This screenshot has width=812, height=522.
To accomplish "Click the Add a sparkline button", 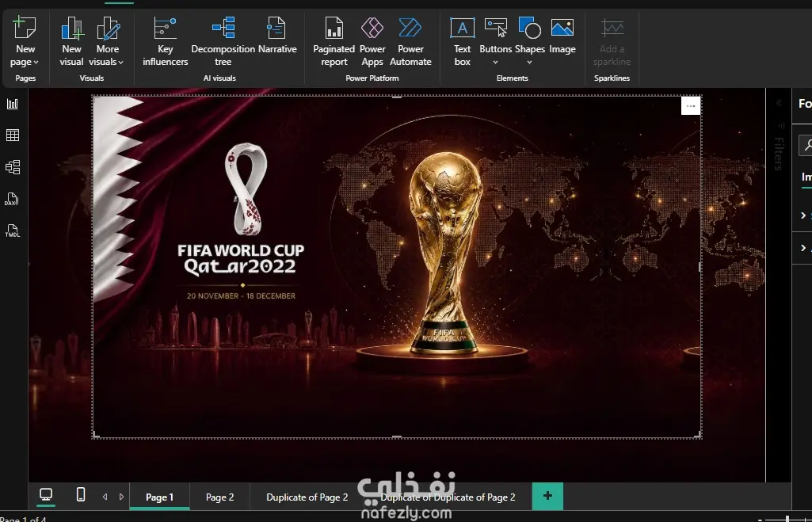I will coord(612,41).
